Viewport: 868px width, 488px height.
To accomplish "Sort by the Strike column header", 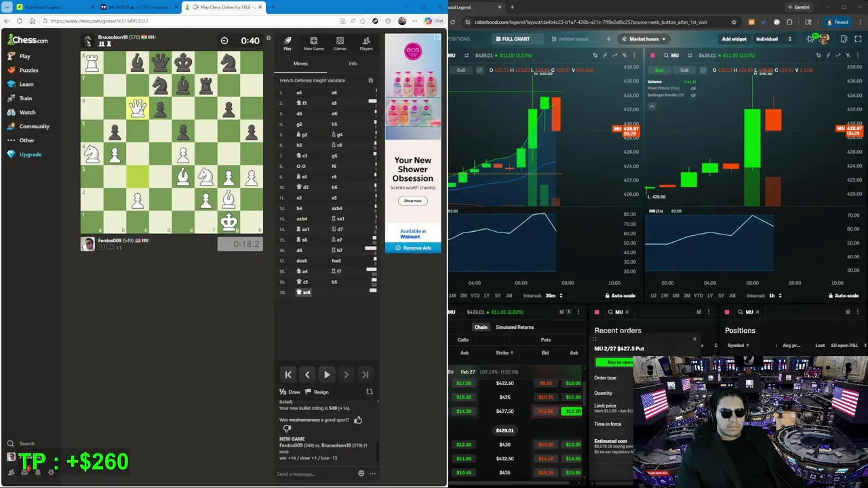I will 504,352.
